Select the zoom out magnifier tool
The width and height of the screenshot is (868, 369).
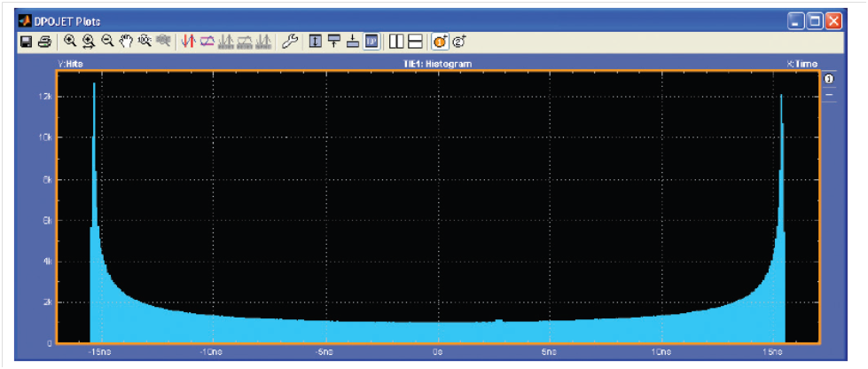[107, 42]
